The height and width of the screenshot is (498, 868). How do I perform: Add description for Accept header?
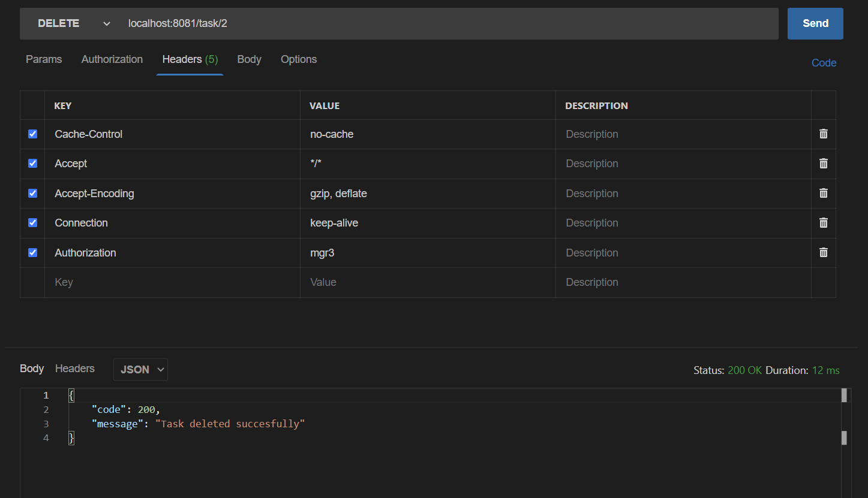(684, 164)
